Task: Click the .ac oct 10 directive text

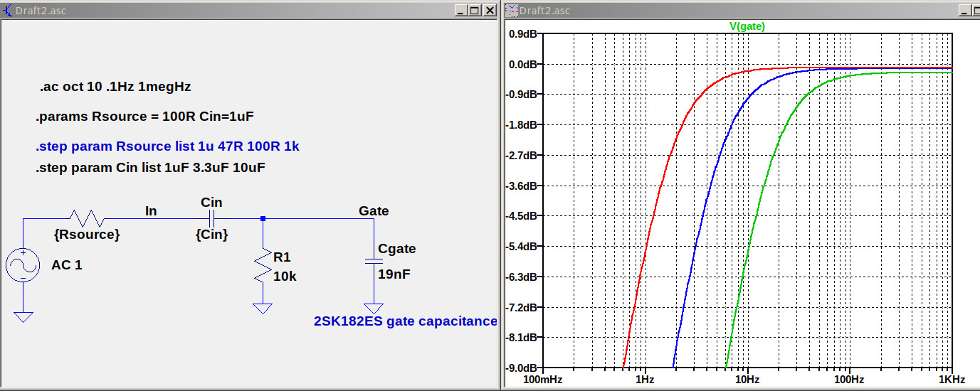Action: (115, 87)
